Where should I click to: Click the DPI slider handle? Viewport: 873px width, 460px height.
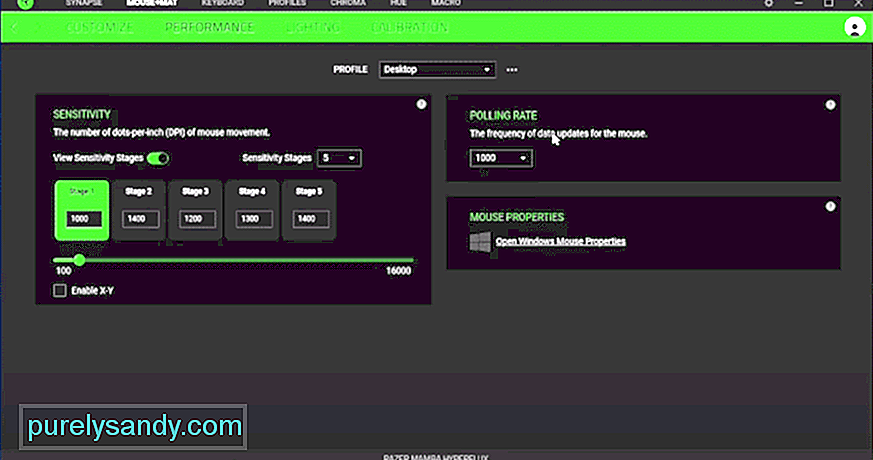(x=79, y=260)
